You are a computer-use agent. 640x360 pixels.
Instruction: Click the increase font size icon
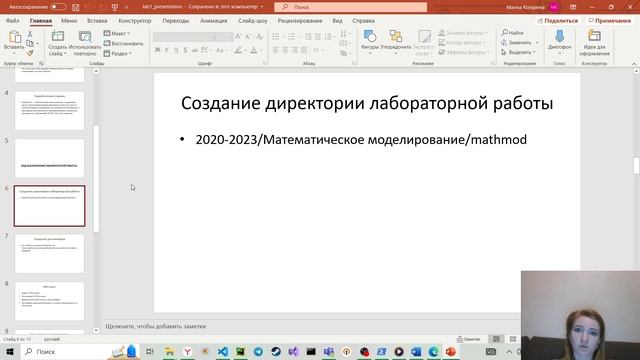[x=238, y=37]
